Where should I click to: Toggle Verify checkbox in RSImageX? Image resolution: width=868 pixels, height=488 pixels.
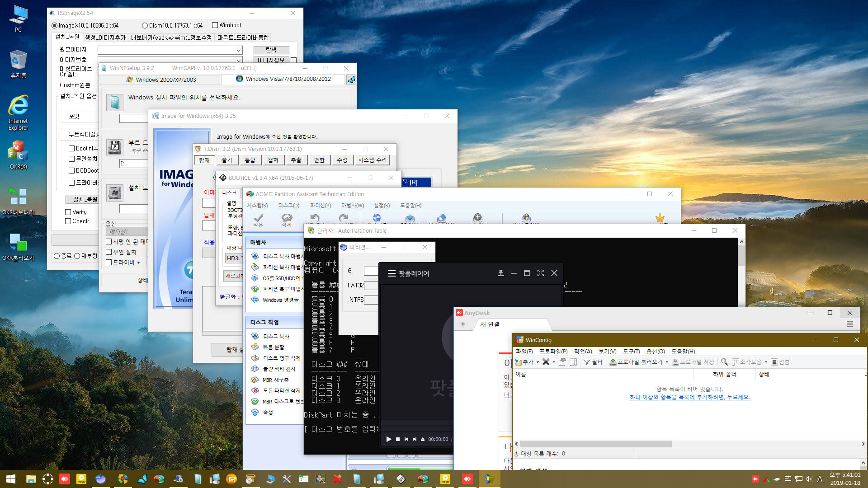(76, 212)
